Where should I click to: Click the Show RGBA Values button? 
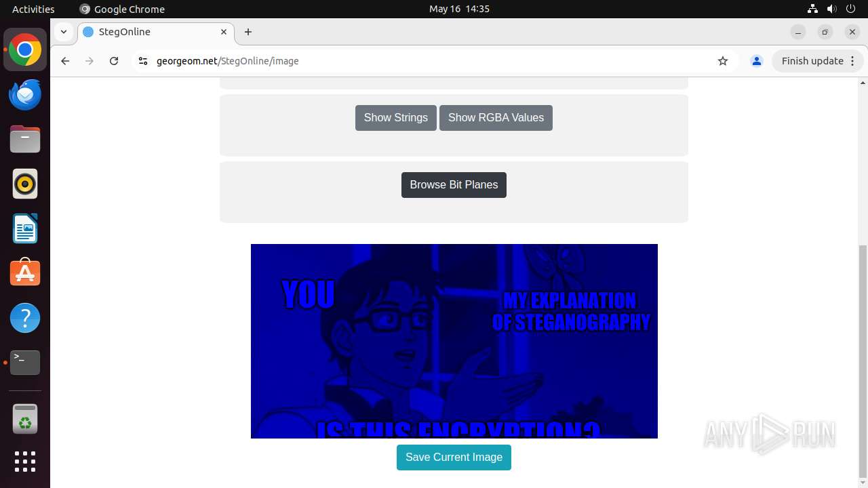(496, 118)
